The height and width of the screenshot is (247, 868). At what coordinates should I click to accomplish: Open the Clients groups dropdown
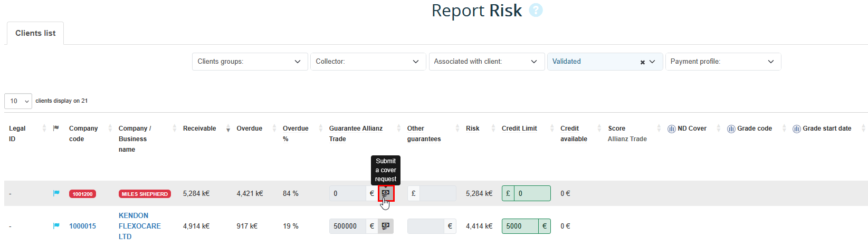pyautogui.click(x=250, y=62)
